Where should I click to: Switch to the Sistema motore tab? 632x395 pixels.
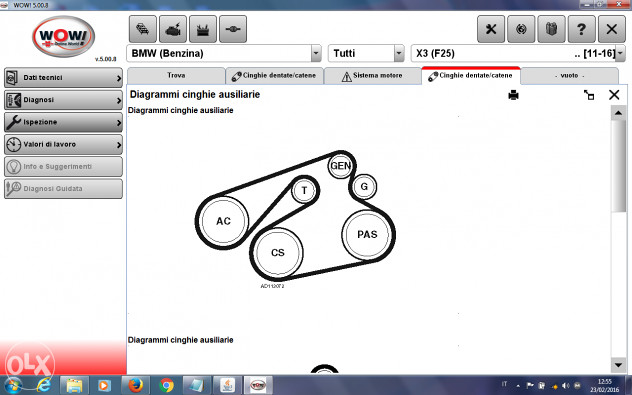point(372,76)
